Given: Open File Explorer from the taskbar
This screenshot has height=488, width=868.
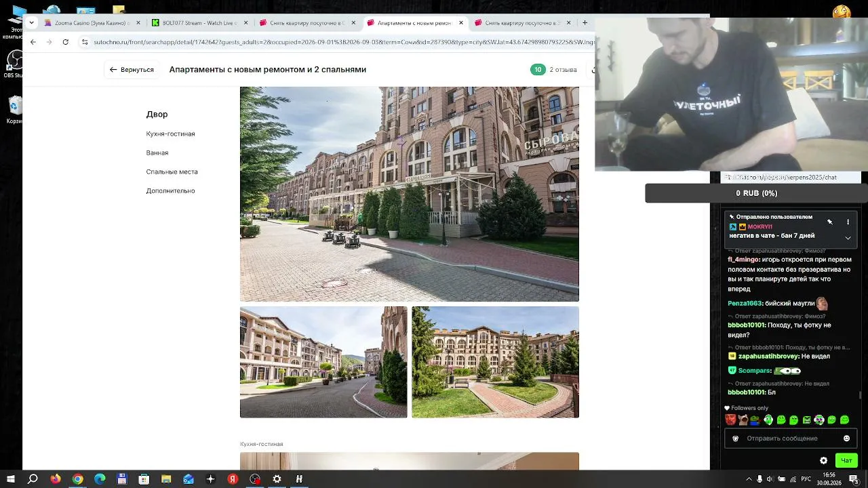Looking at the screenshot, I should click(166, 479).
